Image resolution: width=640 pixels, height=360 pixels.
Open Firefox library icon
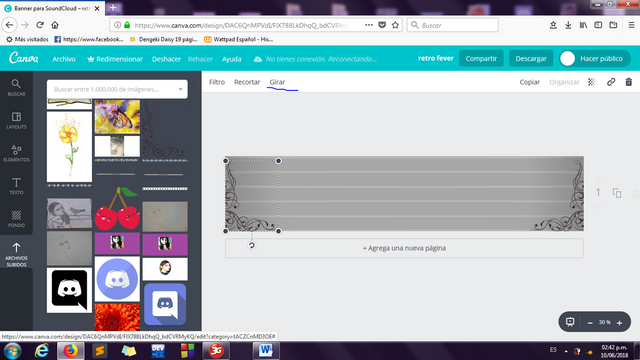point(583,25)
